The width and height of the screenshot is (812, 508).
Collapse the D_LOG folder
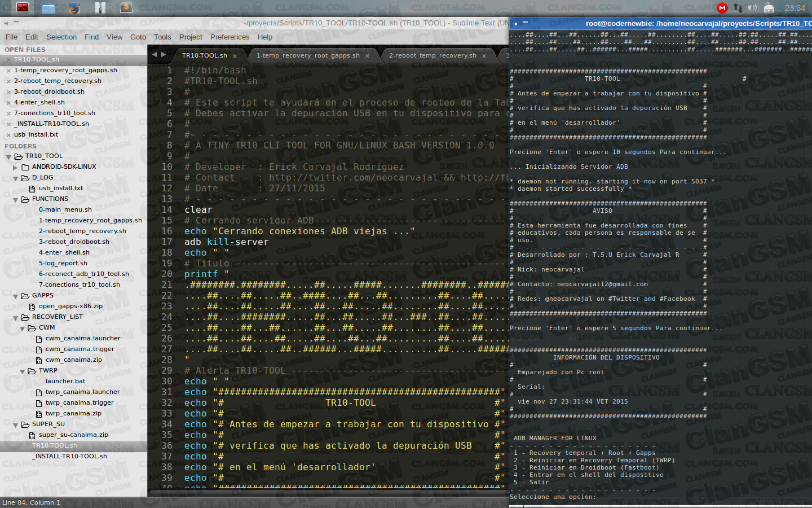pos(15,178)
